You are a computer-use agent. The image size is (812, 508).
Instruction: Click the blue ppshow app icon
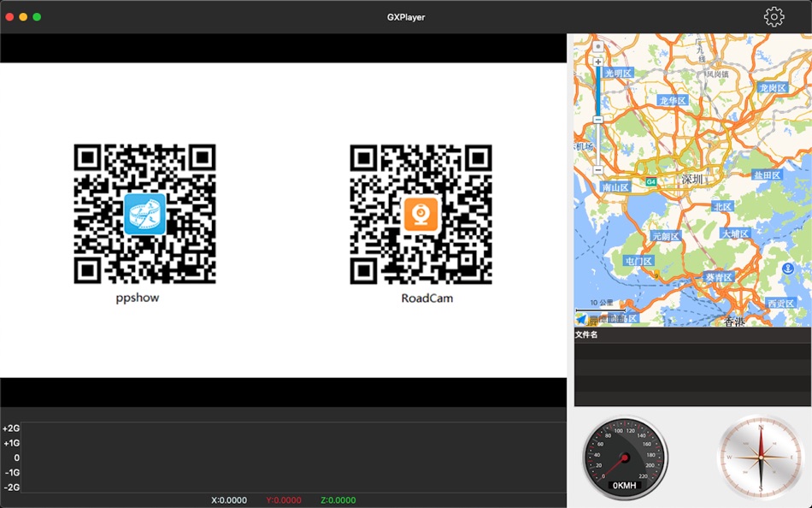[x=144, y=214]
